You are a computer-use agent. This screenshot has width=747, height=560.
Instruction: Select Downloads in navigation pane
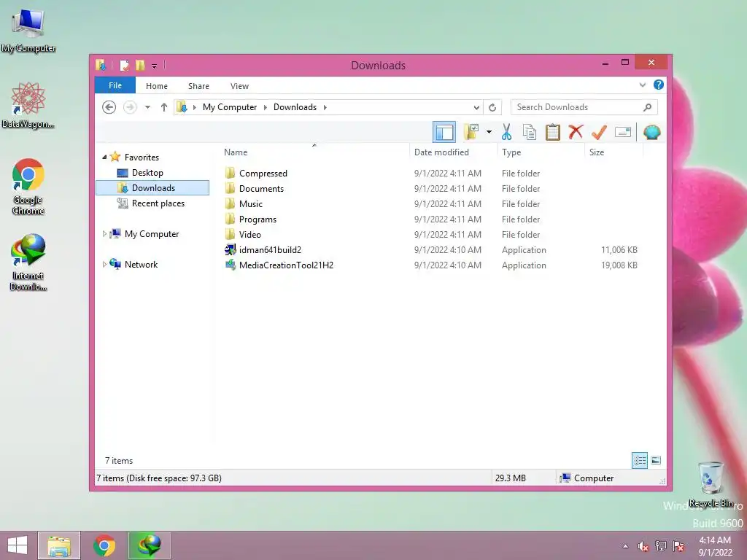[152, 187]
